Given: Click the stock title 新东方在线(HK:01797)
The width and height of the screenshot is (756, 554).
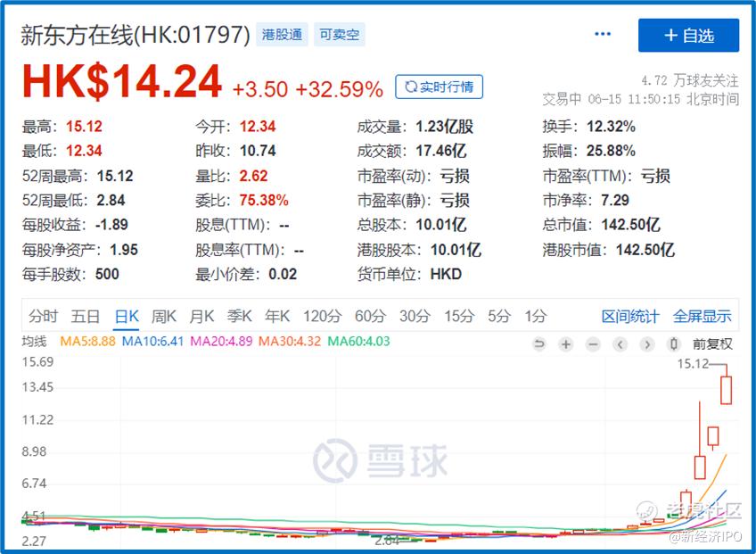Looking at the screenshot, I should [x=136, y=35].
